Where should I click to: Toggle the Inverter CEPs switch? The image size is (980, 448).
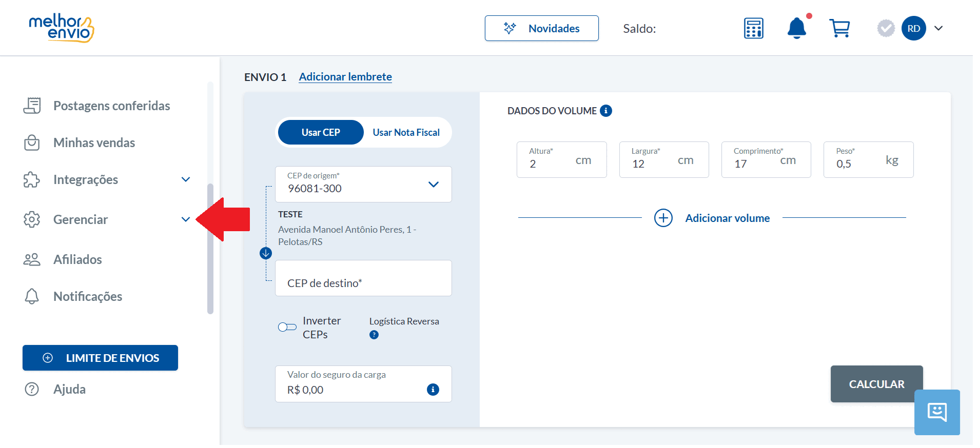[287, 327]
